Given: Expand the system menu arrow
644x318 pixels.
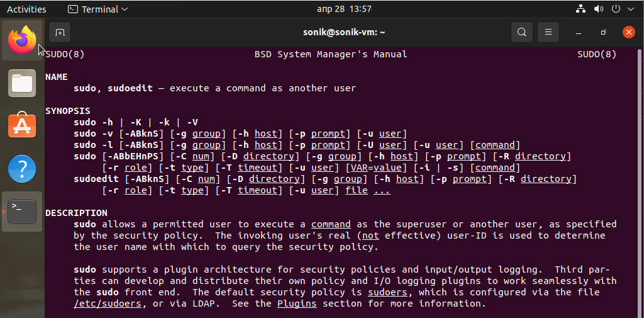Looking at the screenshot, I should point(631,9).
